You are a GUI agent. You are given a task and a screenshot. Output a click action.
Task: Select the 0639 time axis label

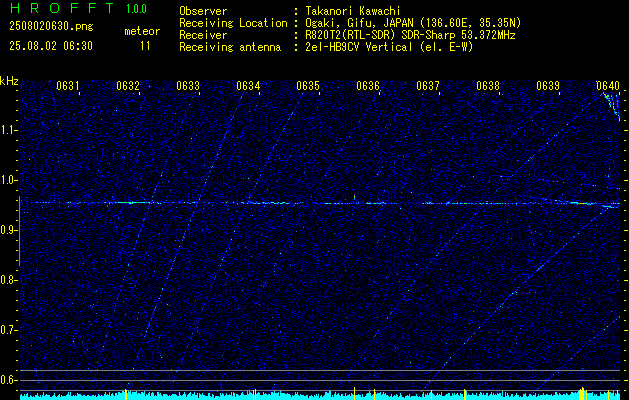pyautogui.click(x=548, y=86)
